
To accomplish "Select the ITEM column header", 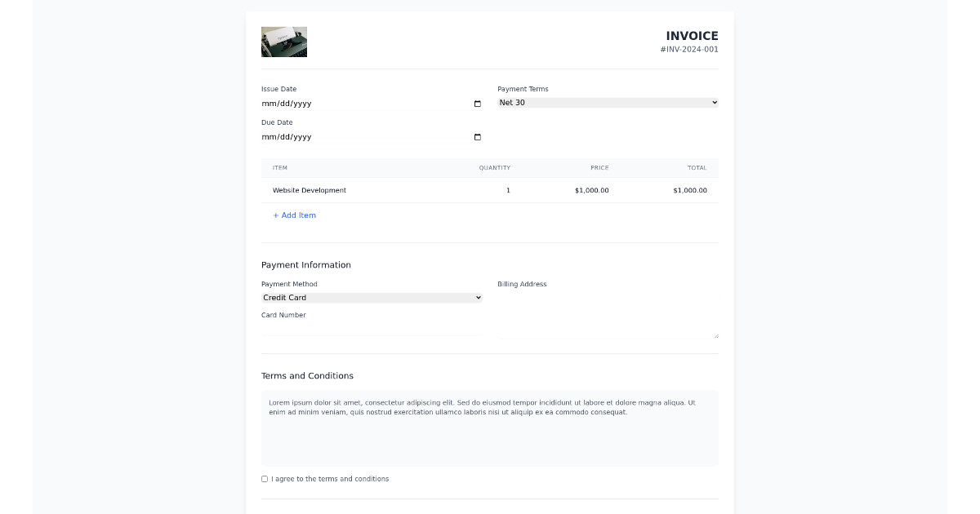I will 280,167.
